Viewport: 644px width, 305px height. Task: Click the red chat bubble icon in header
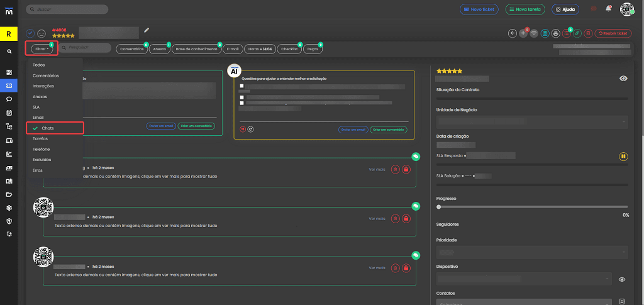click(594, 9)
